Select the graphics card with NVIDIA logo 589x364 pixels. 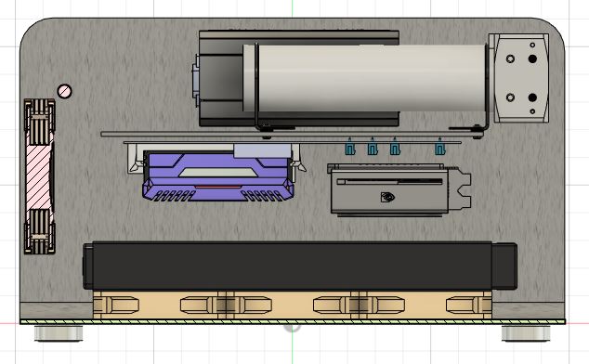point(399,190)
